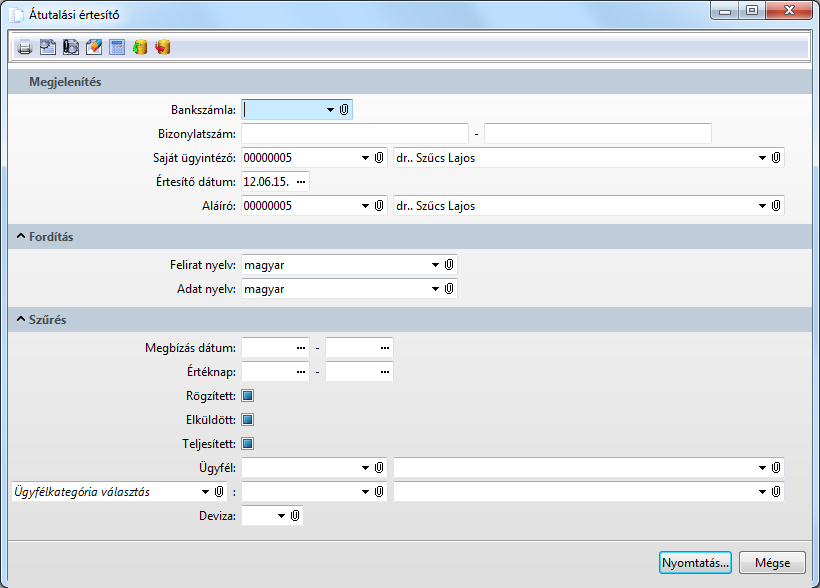820x588 pixels.
Task: Click the database icon with green arrow
Action: tap(140, 48)
